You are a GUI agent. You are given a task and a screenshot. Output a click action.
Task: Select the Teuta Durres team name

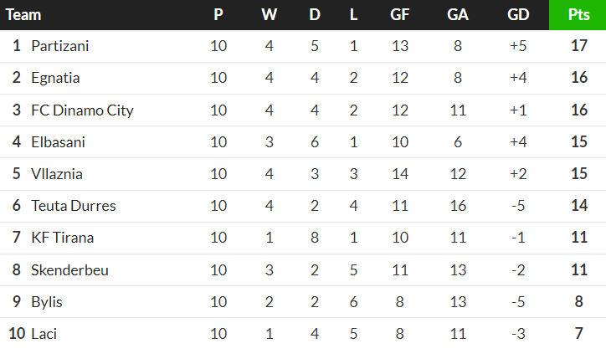[74, 206]
